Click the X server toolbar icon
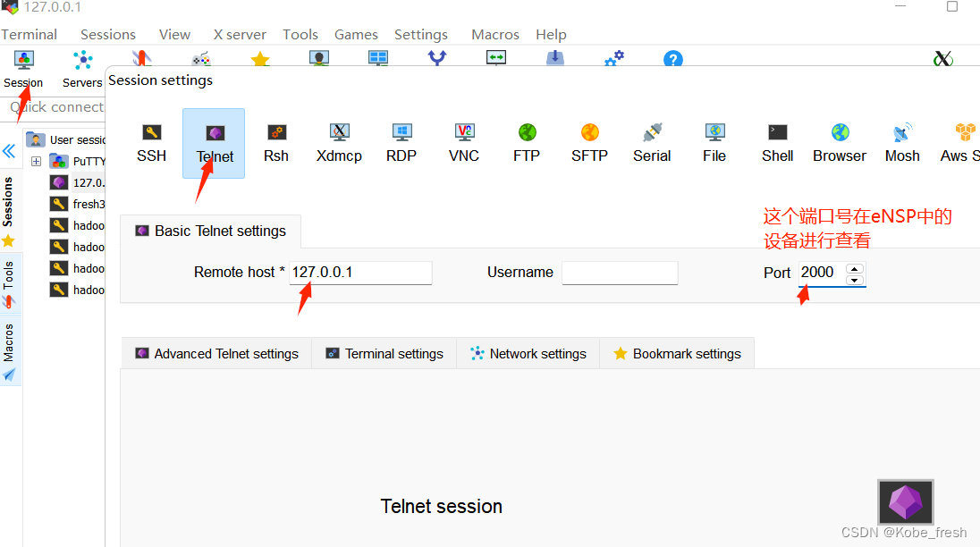Screen dimensions: 980x547 point(943,59)
